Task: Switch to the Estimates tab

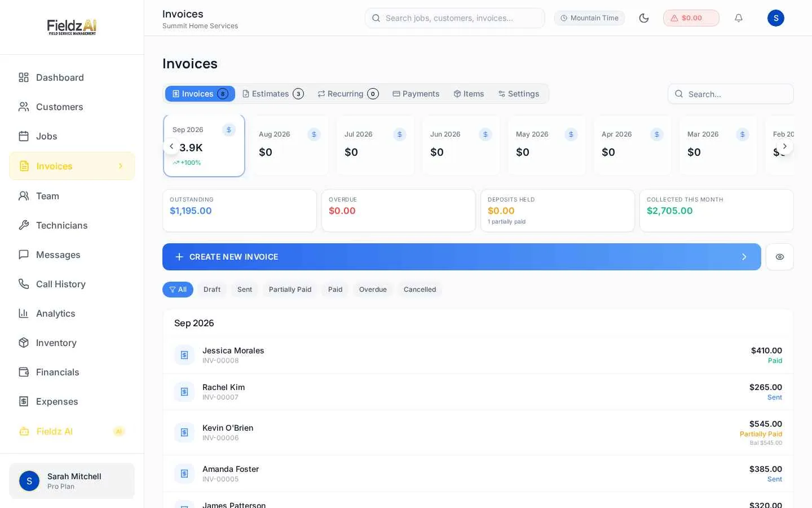Action: point(273,94)
